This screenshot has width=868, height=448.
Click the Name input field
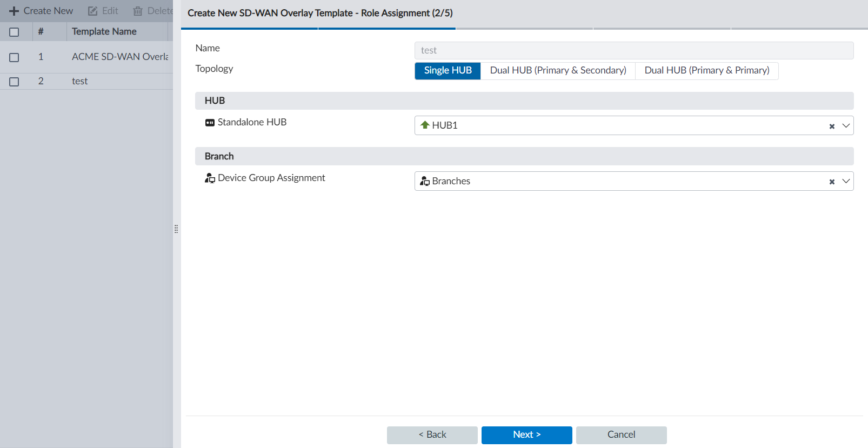pyautogui.click(x=633, y=50)
